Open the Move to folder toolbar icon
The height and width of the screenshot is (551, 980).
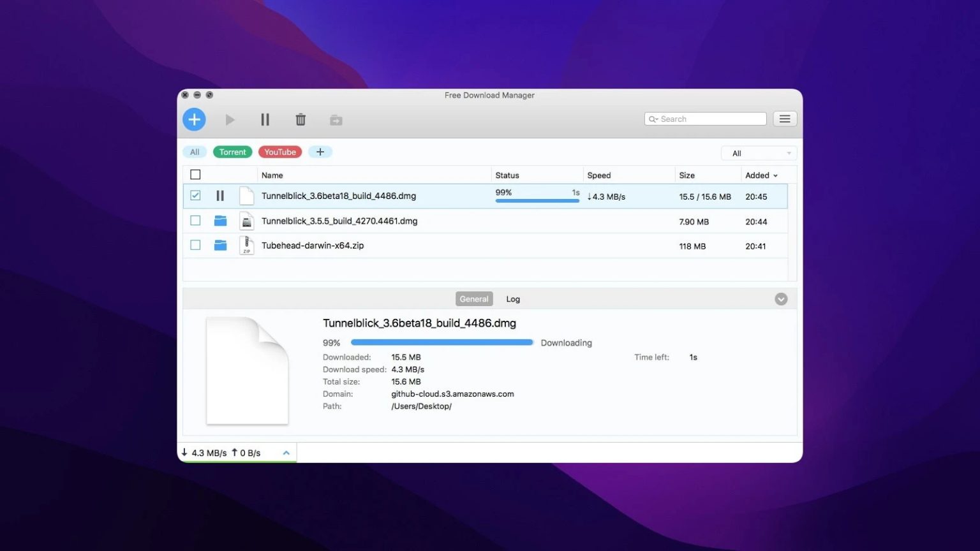[336, 119]
